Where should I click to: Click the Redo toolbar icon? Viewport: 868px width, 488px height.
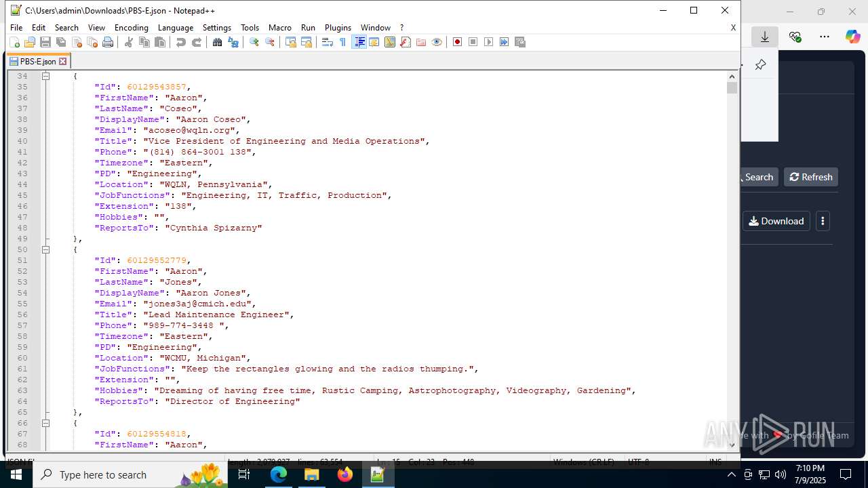click(x=196, y=42)
